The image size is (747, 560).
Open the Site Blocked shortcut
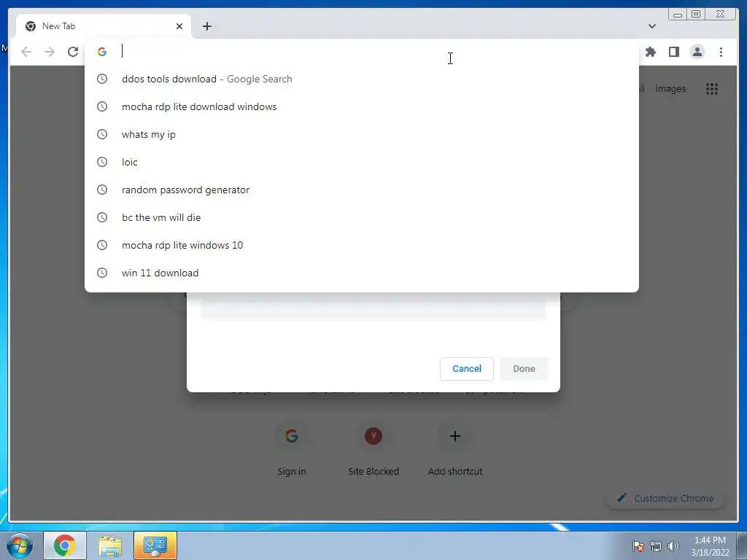point(373,450)
